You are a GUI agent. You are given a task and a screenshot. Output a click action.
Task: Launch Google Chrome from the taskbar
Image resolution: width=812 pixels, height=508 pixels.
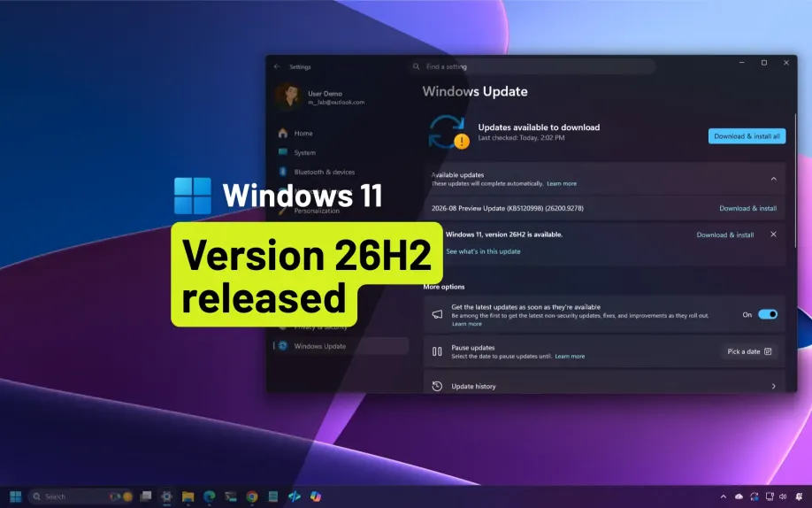tap(252, 496)
